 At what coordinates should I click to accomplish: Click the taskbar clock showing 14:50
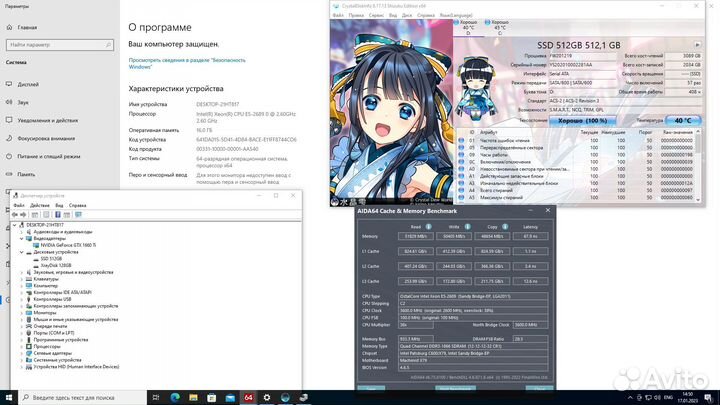click(688, 398)
